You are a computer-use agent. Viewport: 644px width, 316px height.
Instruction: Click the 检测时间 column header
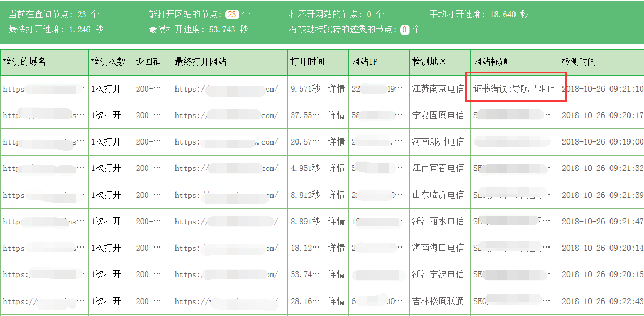click(x=579, y=62)
